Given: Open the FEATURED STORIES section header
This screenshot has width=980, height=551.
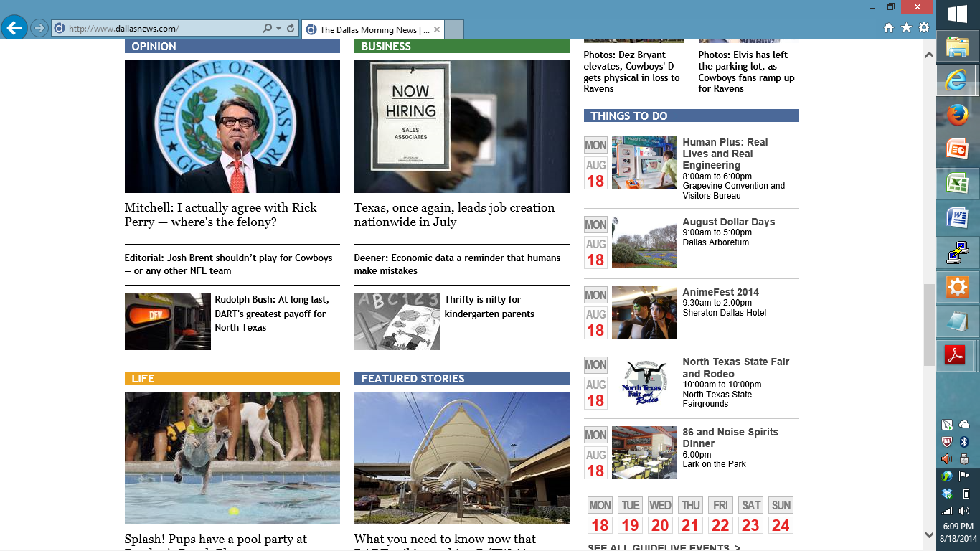Looking at the screenshot, I should [462, 378].
